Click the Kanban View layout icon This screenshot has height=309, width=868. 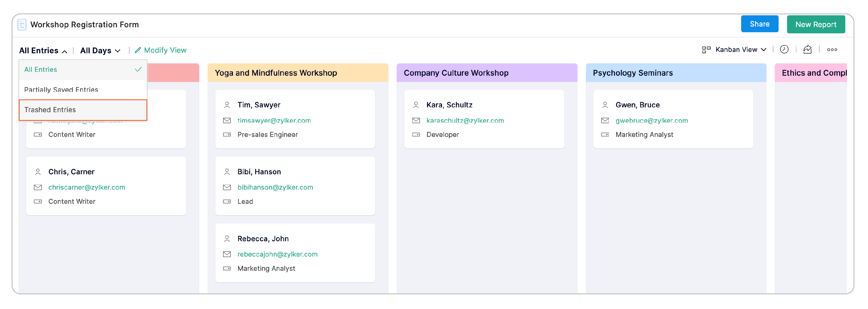click(x=706, y=50)
